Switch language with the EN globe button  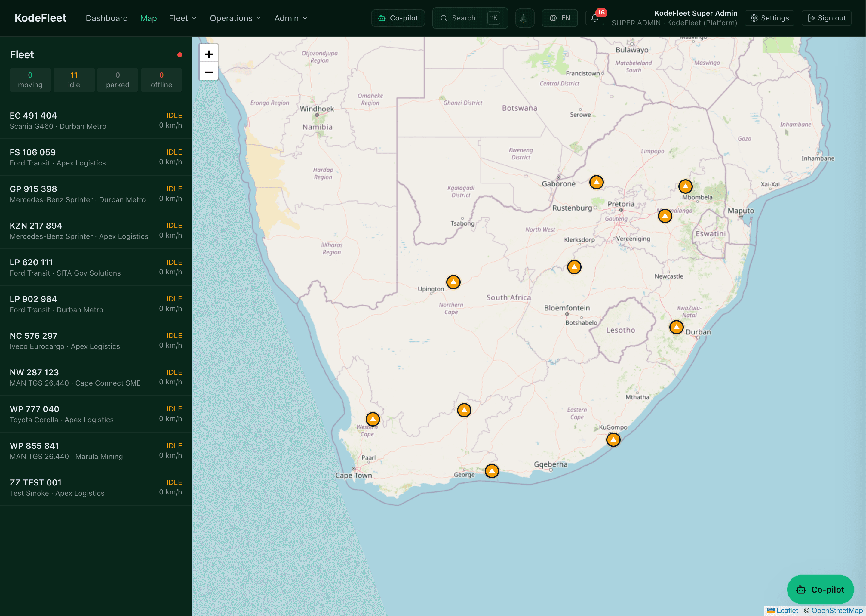pyautogui.click(x=560, y=18)
